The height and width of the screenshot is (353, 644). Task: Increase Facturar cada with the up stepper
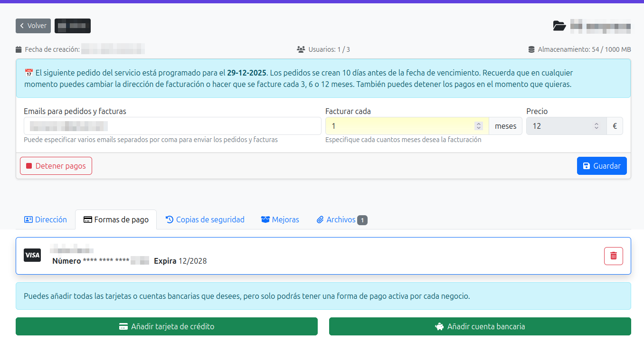[x=479, y=123]
